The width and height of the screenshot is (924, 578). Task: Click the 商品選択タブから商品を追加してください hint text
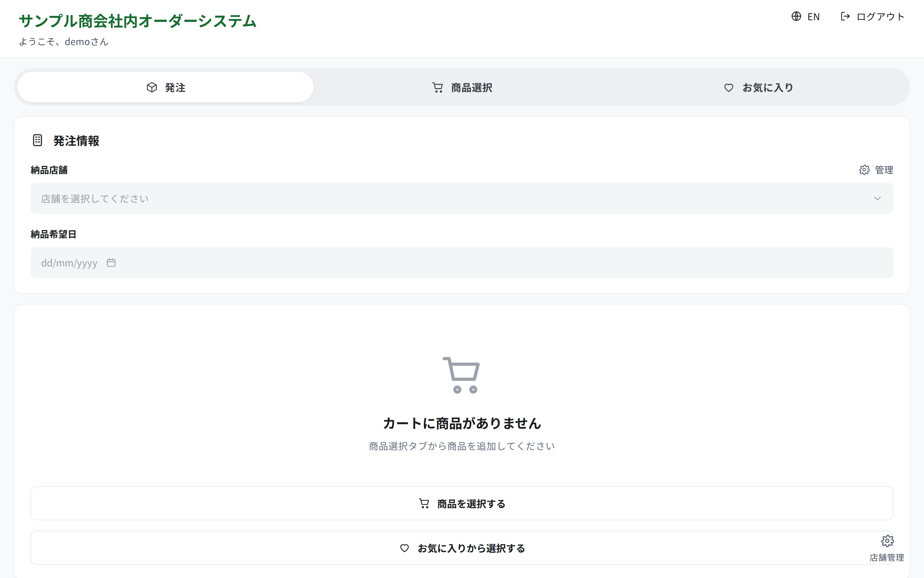coord(462,446)
